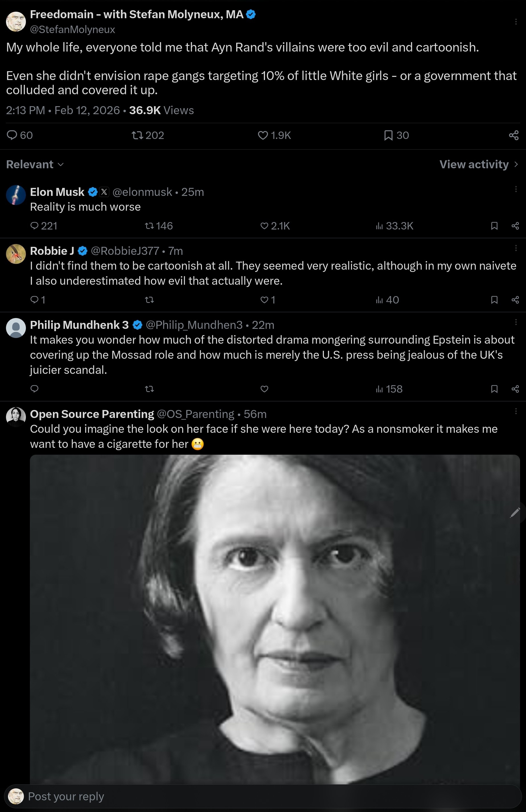Reply to the main post via comment icon
The width and height of the screenshot is (526, 812).
(12, 136)
